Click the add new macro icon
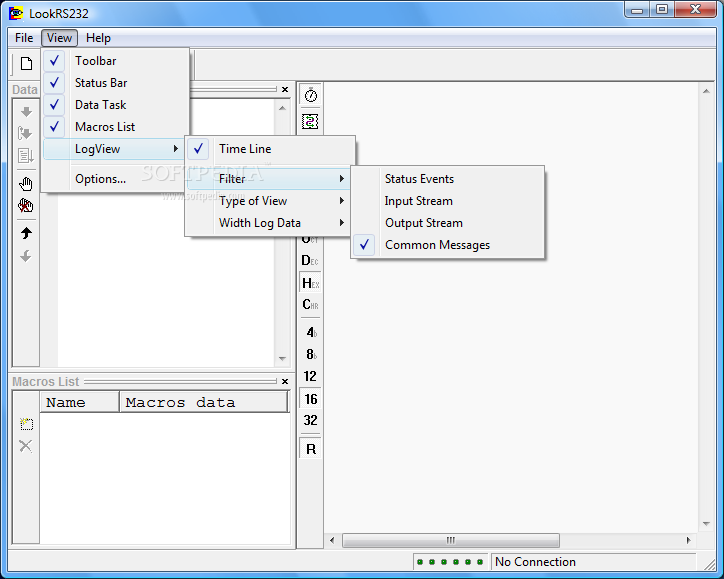This screenshot has height=579, width=724. click(26, 423)
